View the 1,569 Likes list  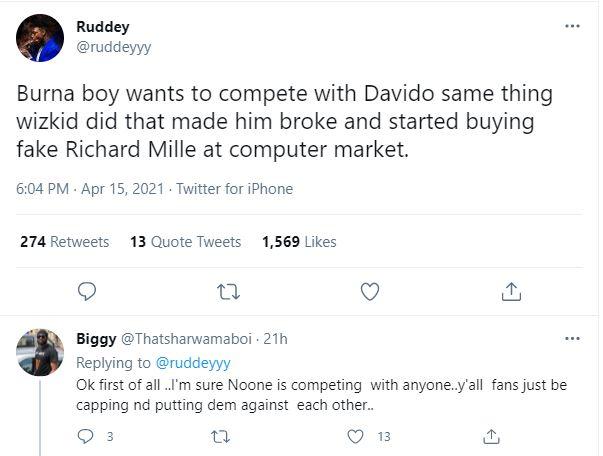(x=299, y=242)
